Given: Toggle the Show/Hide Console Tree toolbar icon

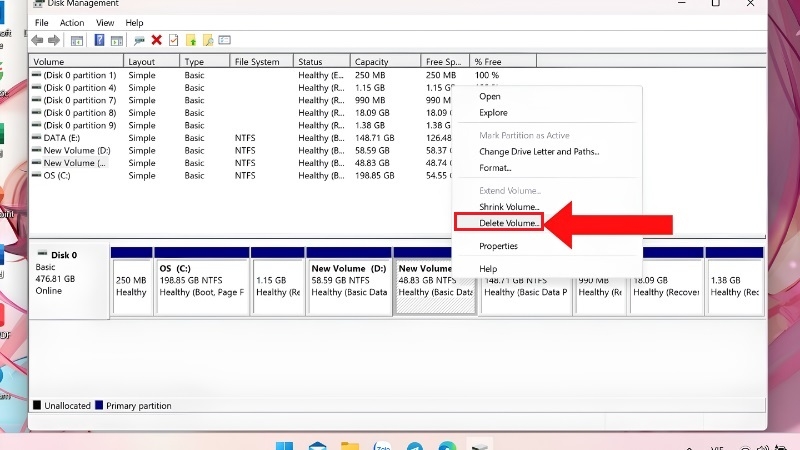Looking at the screenshot, I should 77,40.
